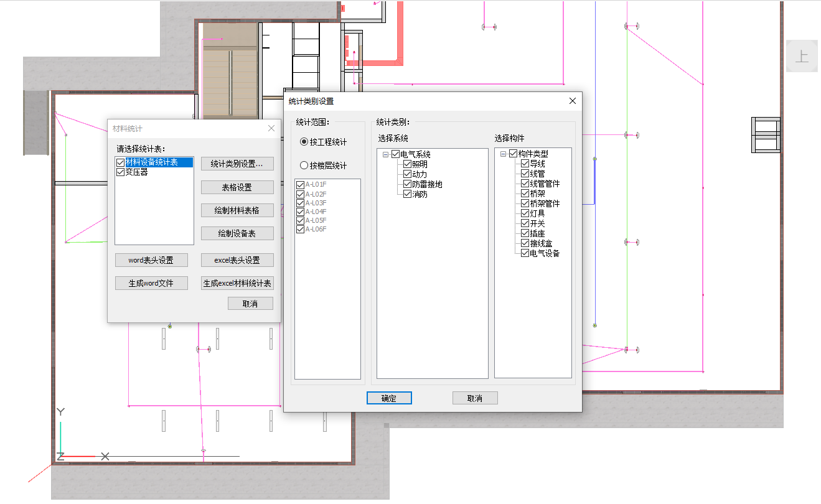Uncheck the 动力 system checkbox
Viewport: 821px width, 504px height.
click(x=407, y=174)
